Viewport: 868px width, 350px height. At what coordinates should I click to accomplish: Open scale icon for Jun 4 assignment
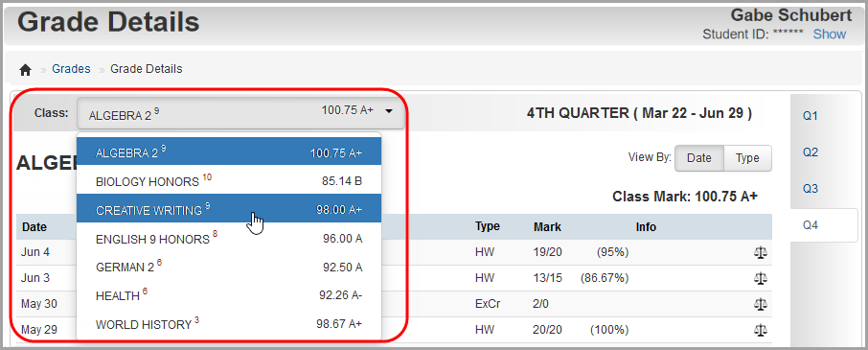click(x=761, y=252)
